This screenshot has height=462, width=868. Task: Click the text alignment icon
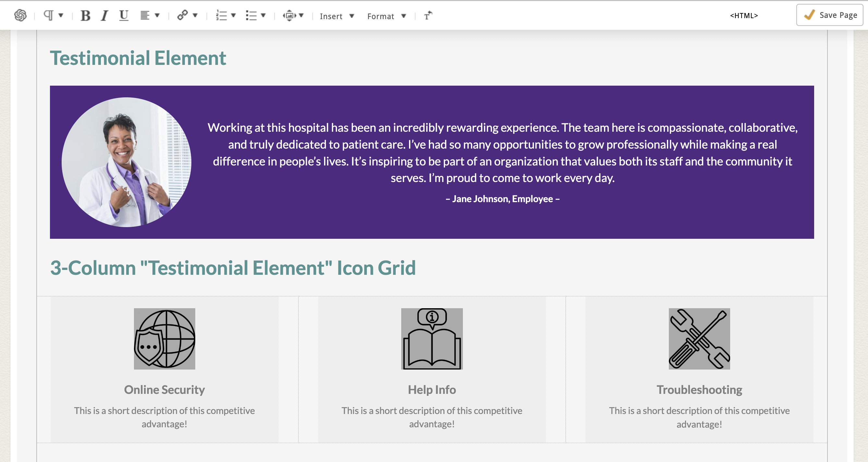[145, 16]
